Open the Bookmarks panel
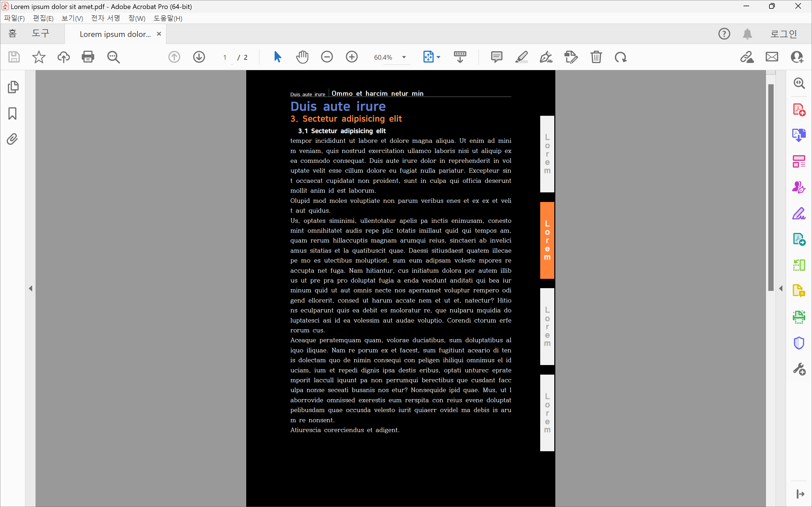 13,113
